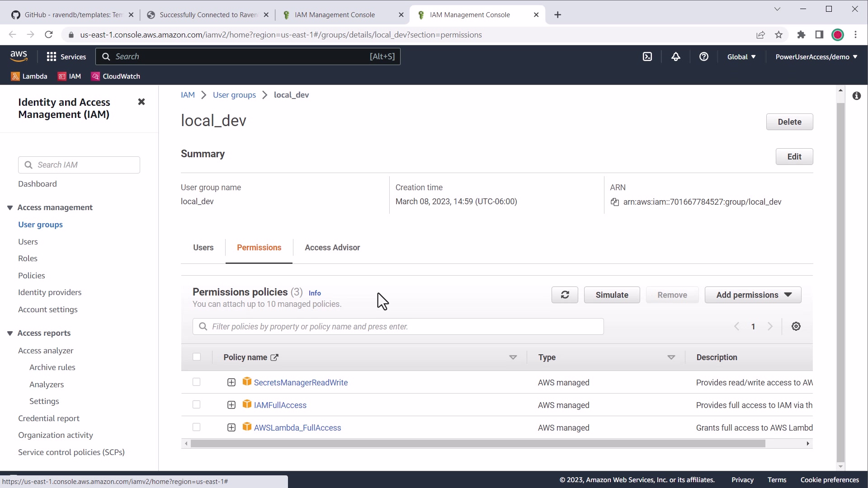Open the Chrome profile avatar
This screenshot has width=868, height=488.
pyautogui.click(x=838, y=35)
